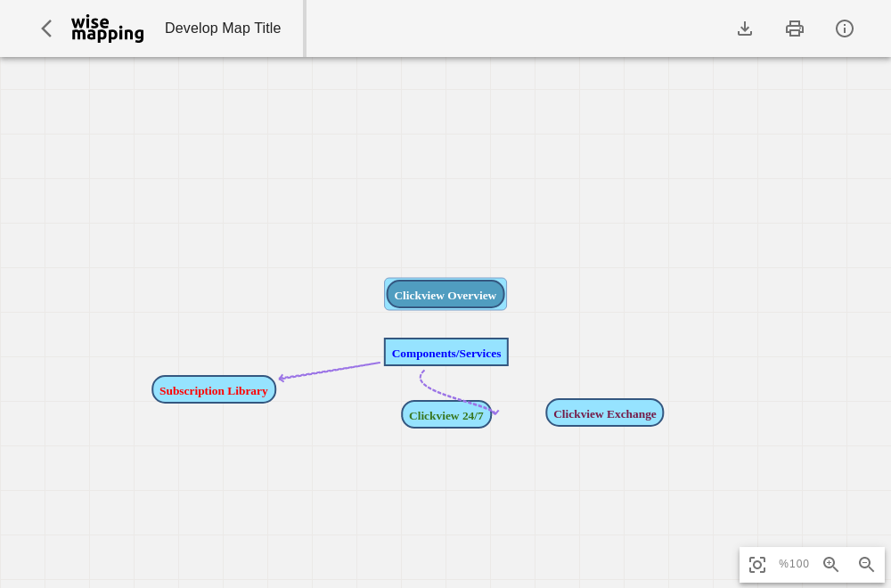
Task: Open the map info icon
Action: coord(845,29)
